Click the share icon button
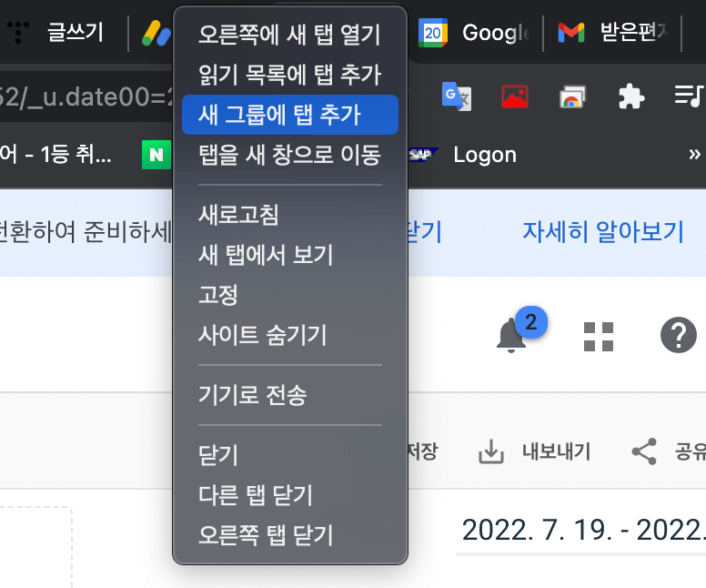 click(644, 451)
